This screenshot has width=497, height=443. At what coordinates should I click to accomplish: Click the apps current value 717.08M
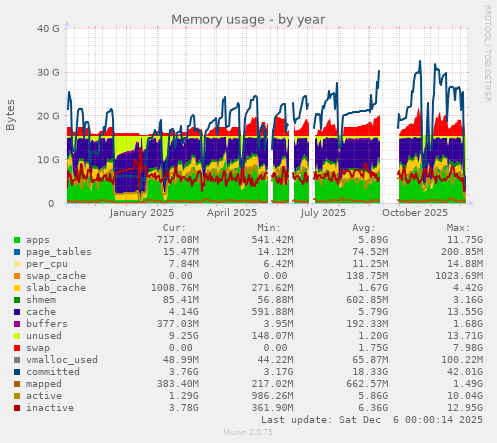[x=178, y=240]
